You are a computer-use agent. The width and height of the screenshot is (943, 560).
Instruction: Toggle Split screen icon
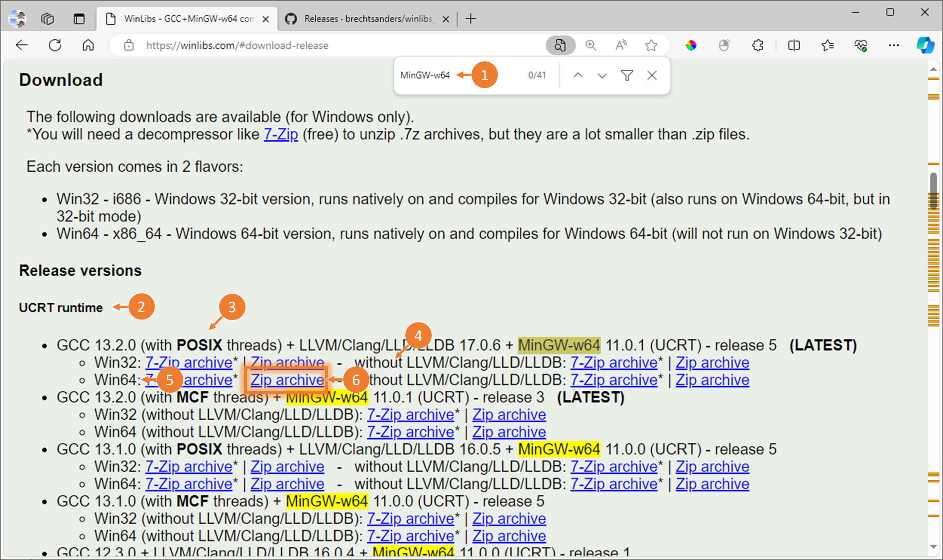click(x=794, y=45)
